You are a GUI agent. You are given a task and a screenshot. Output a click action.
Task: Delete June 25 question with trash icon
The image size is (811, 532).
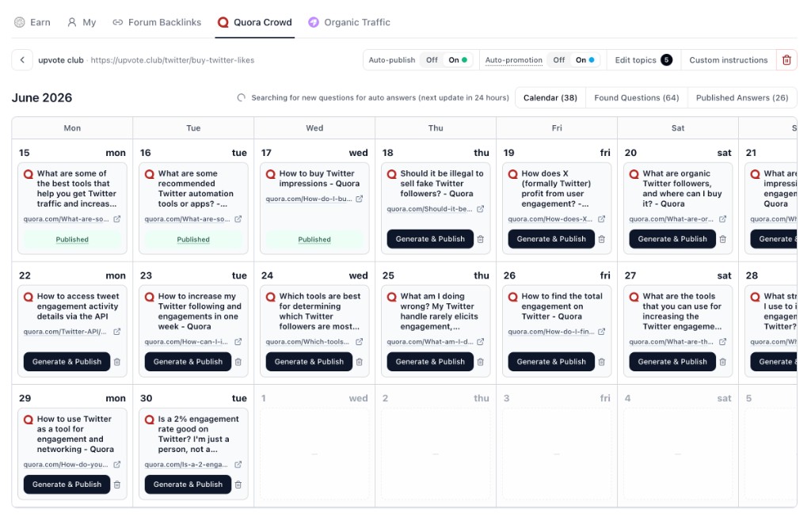[x=481, y=362]
